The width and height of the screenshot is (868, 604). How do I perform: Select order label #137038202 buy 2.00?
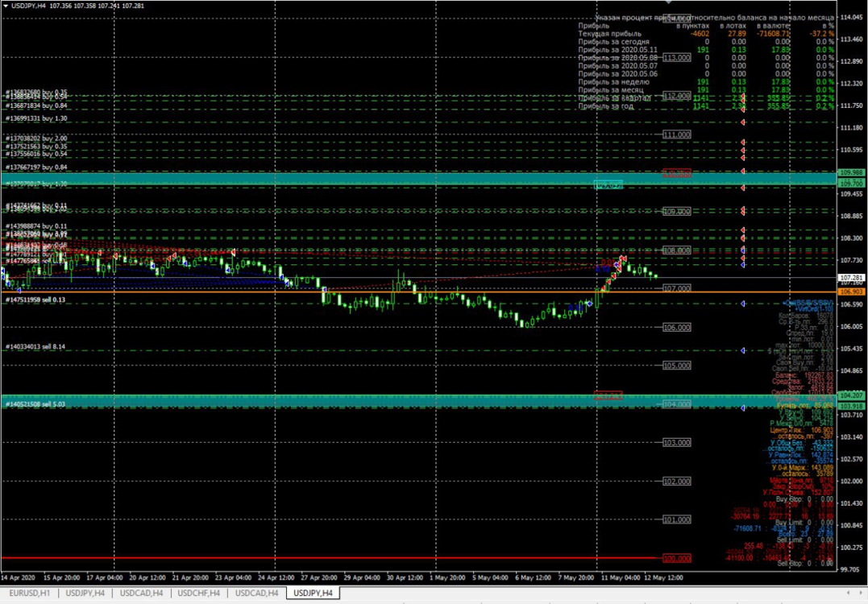[36, 139]
